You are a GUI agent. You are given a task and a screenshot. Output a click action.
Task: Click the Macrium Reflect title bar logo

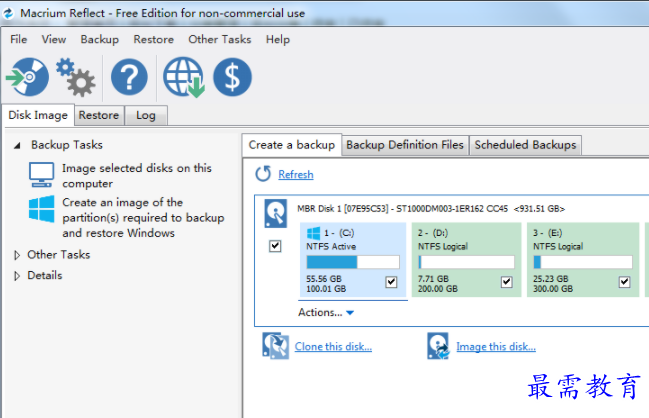[9, 13]
